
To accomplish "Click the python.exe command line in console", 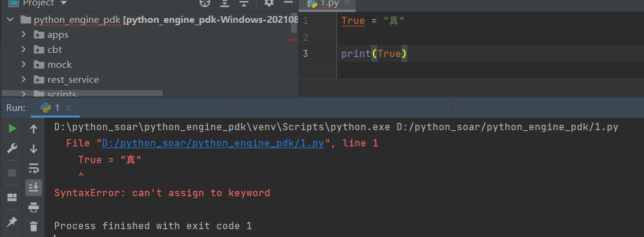I will 336,128.
